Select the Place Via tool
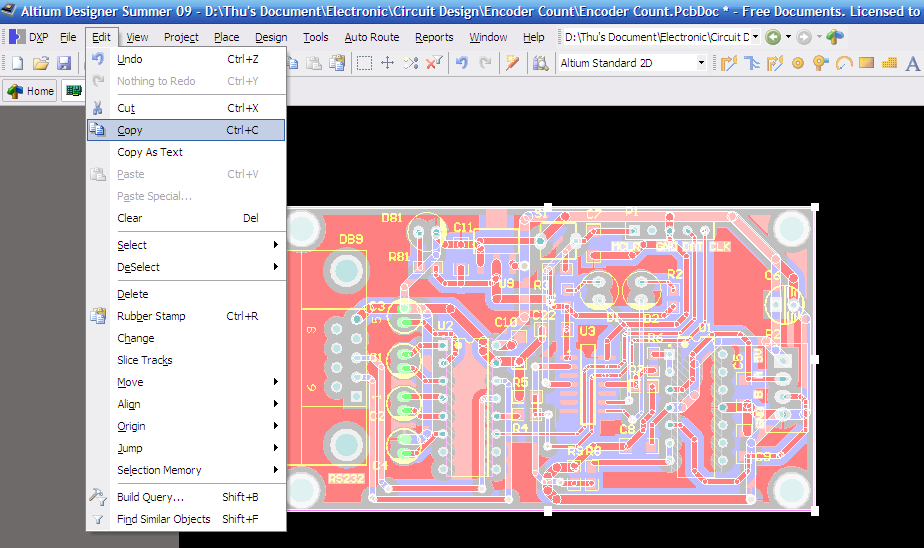This screenshot has height=548, width=924. [x=821, y=63]
